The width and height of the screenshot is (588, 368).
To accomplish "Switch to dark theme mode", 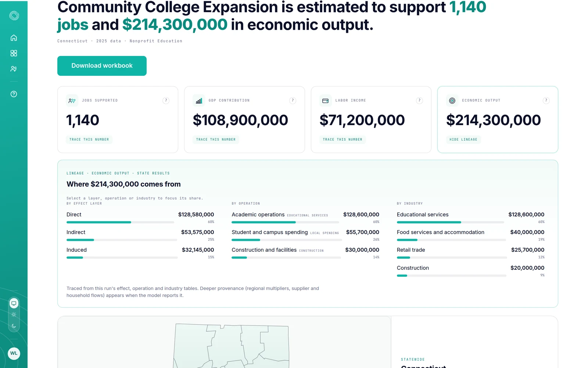I will click(14, 326).
